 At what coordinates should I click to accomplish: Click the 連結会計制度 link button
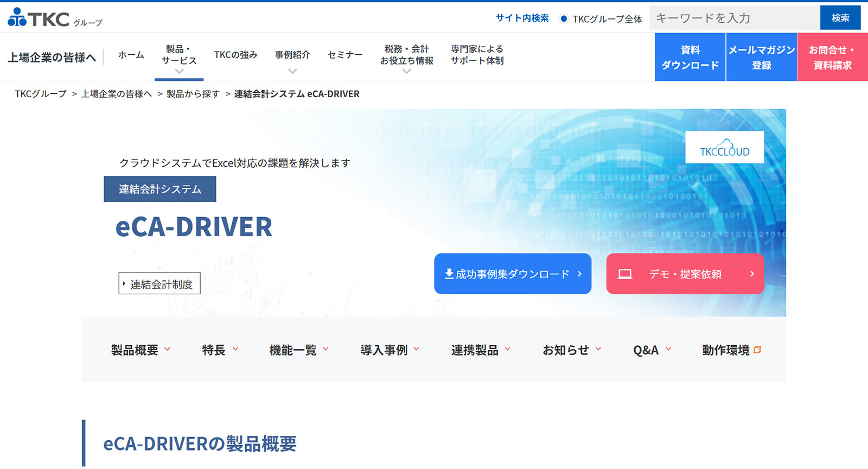159,283
